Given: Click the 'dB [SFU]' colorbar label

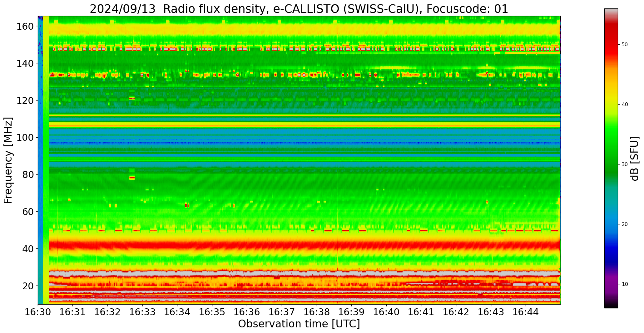Looking at the screenshot, I should coord(635,159).
